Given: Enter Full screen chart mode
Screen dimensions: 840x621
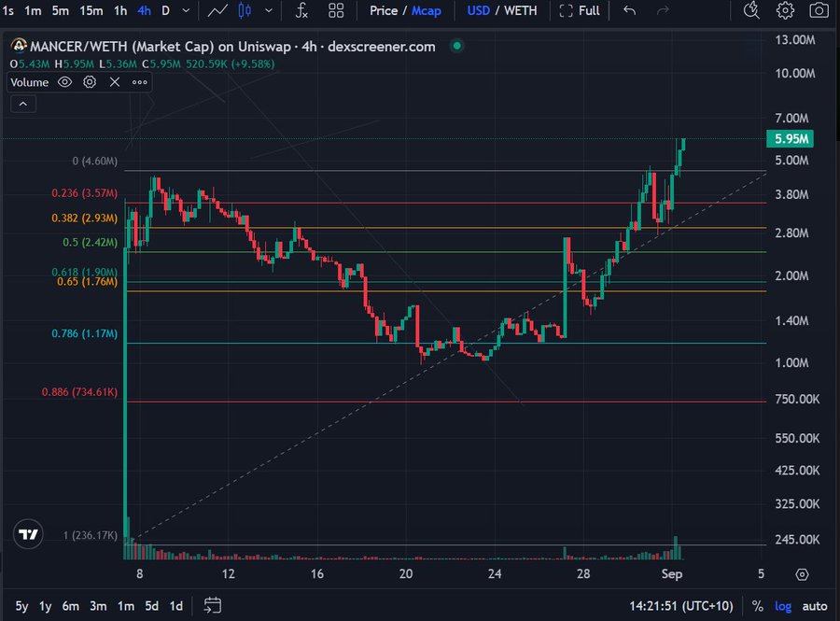Looking at the screenshot, I should [580, 10].
